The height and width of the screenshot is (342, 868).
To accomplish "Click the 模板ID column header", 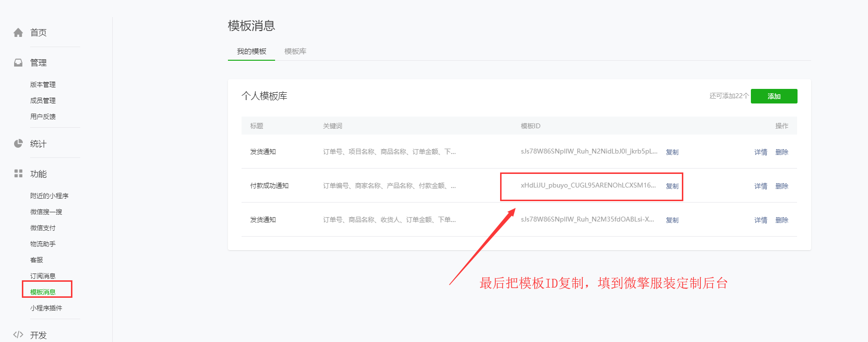I will tap(531, 126).
